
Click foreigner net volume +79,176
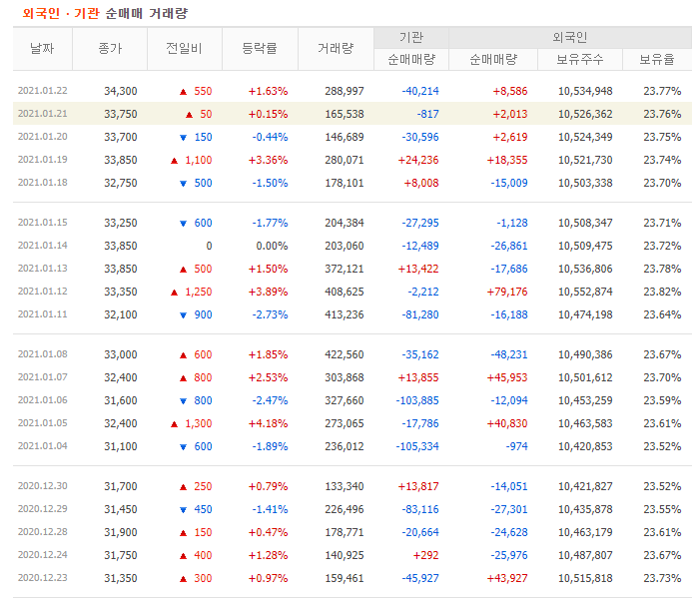(507, 292)
